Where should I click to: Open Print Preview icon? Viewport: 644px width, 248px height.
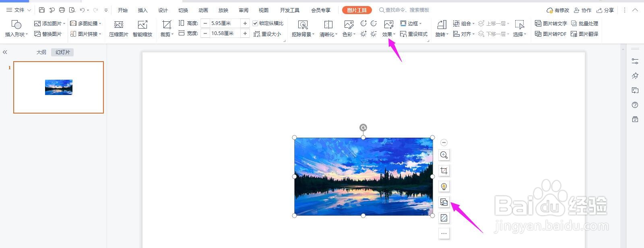click(x=72, y=10)
